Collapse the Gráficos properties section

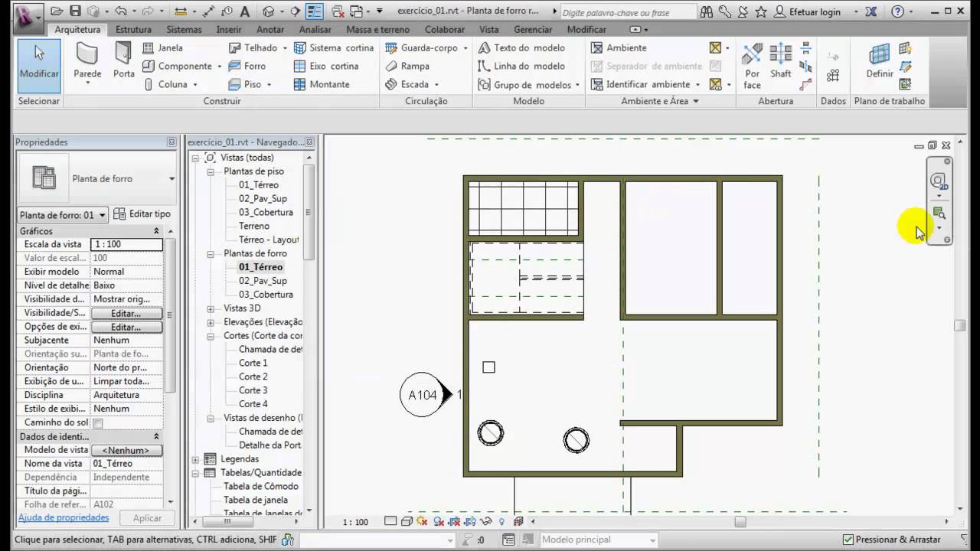pyautogui.click(x=156, y=231)
